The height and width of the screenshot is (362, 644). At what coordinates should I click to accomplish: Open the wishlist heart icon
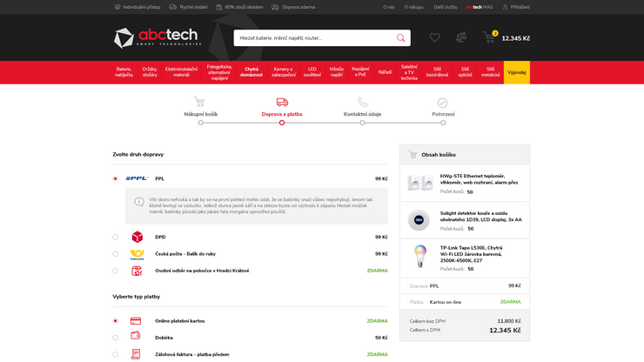coord(434,37)
